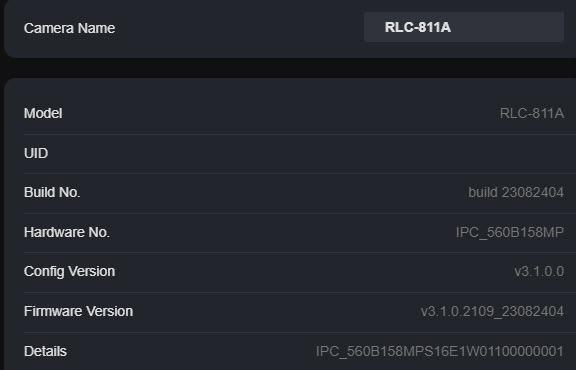576x370 pixels.
Task: Select the Model value RLC-811A
Action: (x=532, y=114)
